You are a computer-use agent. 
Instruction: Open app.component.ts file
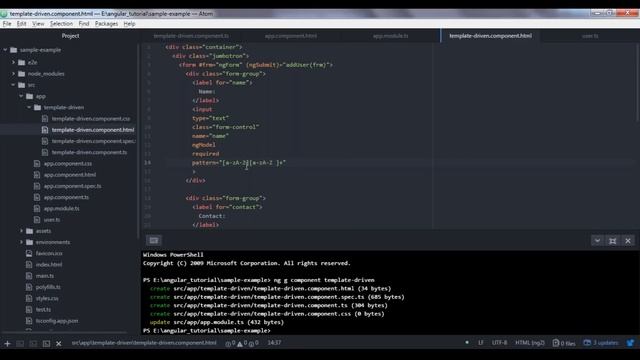pyautogui.click(x=66, y=197)
